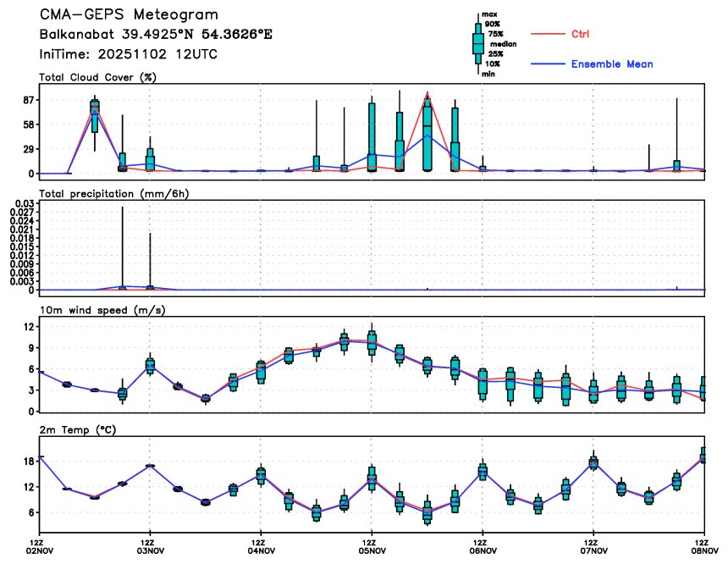Click the CMA-GEPS Meteogram title
This screenshot has width=728, height=564.
[x=128, y=15]
